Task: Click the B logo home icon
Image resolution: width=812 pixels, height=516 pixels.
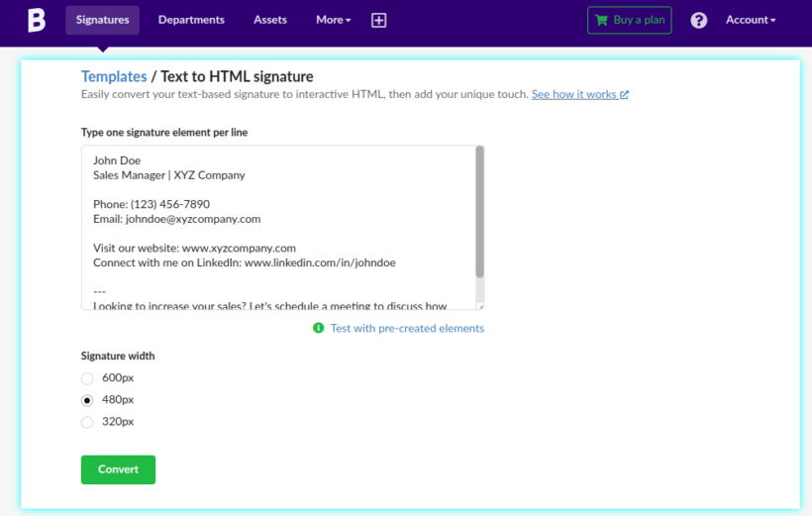Action: point(37,20)
